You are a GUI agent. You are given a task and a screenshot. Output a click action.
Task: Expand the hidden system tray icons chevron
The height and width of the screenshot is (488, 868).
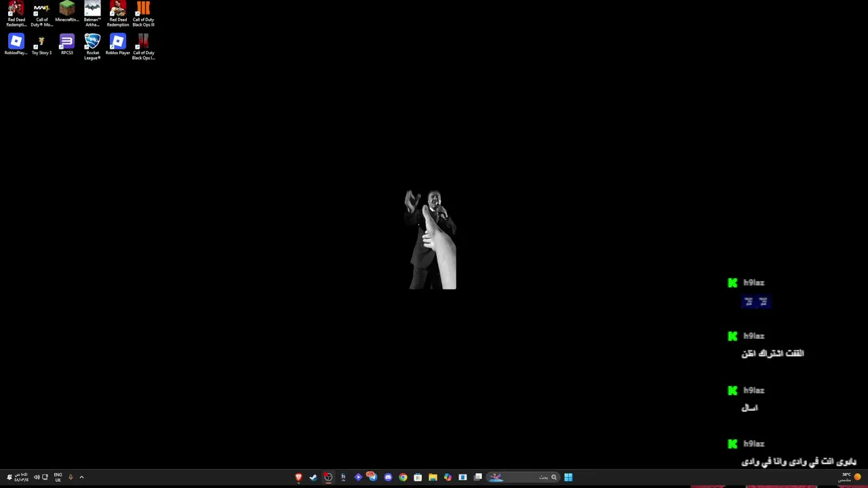coord(81,477)
